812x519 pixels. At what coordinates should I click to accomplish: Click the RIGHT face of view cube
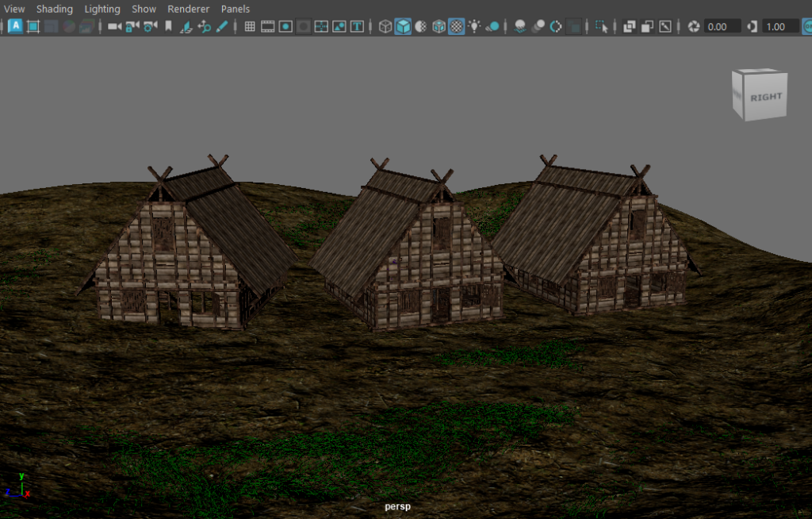[765, 97]
